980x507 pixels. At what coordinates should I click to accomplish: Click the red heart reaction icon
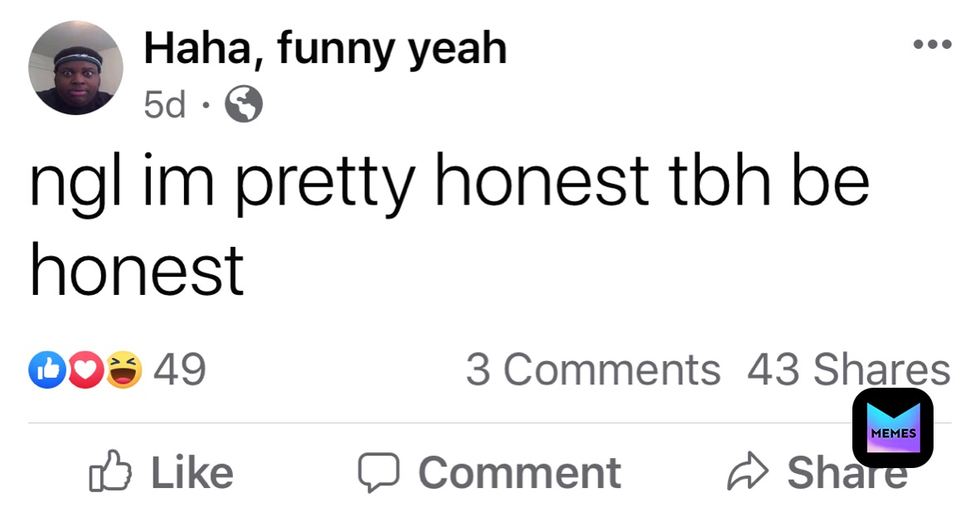click(85, 369)
